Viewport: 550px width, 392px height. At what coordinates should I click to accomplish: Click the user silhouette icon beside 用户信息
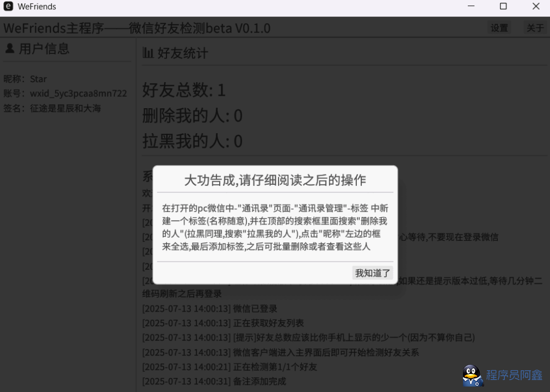(10, 48)
